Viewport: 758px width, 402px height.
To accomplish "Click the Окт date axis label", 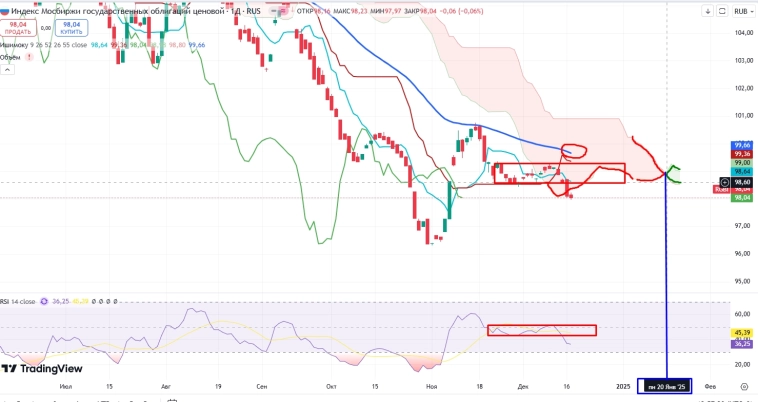I will click(x=331, y=387).
